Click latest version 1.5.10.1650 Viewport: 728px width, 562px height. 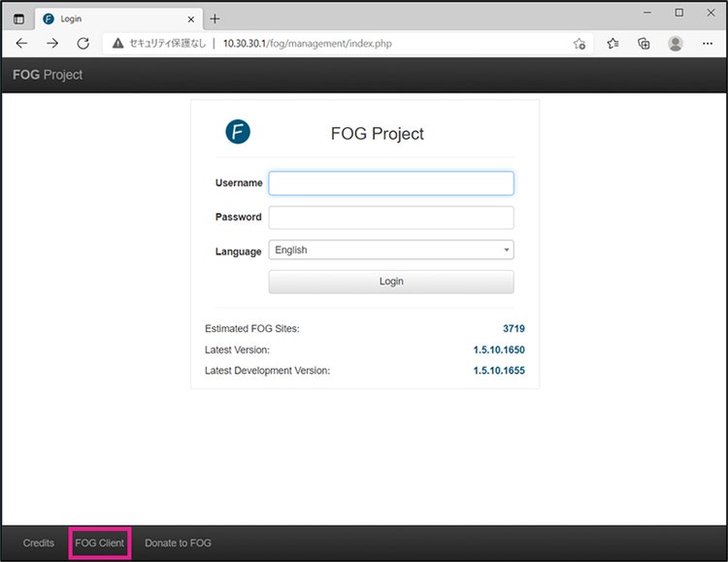(x=499, y=349)
